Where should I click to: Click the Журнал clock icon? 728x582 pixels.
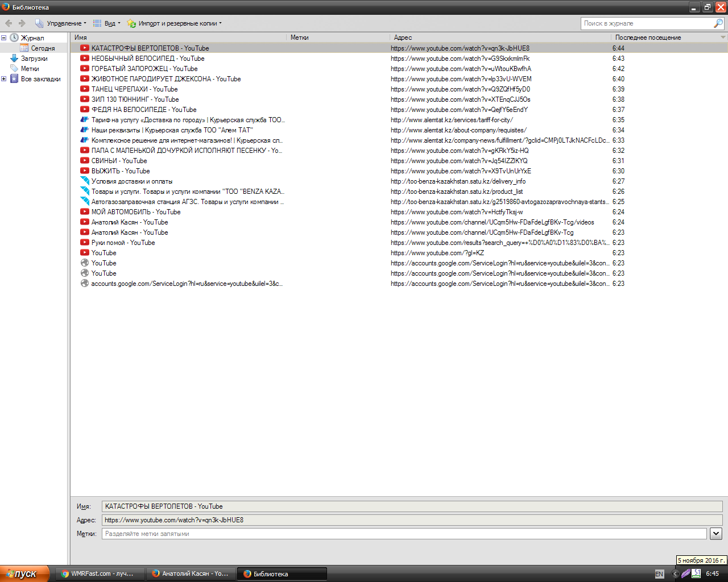14,38
